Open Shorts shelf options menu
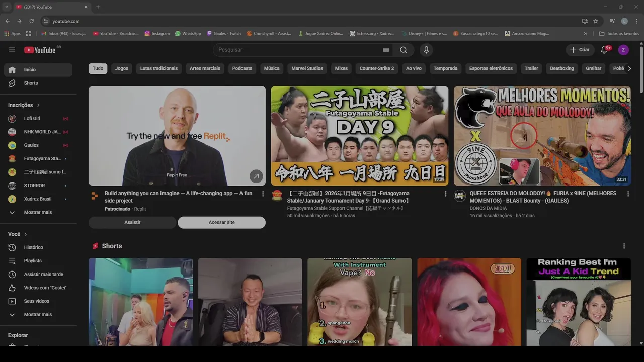The image size is (644, 362). click(624, 246)
